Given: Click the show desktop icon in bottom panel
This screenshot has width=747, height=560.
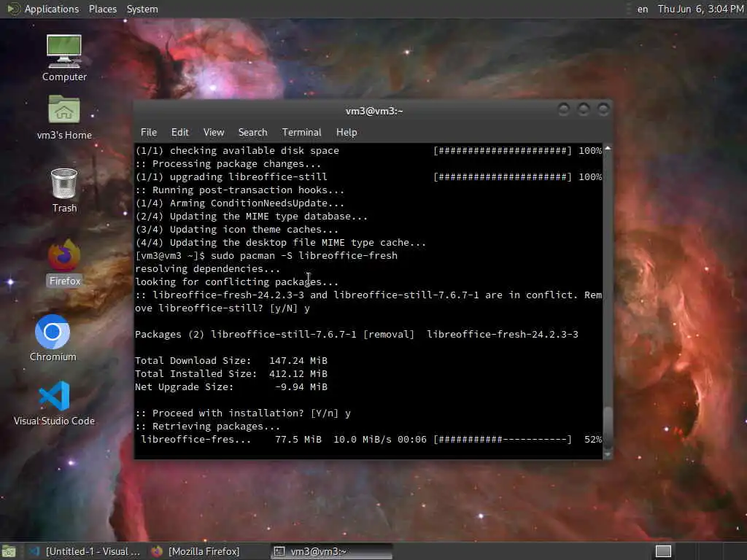Looking at the screenshot, I should point(9,551).
